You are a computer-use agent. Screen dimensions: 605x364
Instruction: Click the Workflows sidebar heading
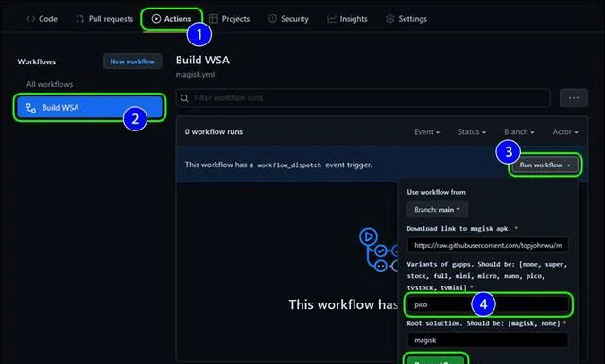pyautogui.click(x=36, y=61)
